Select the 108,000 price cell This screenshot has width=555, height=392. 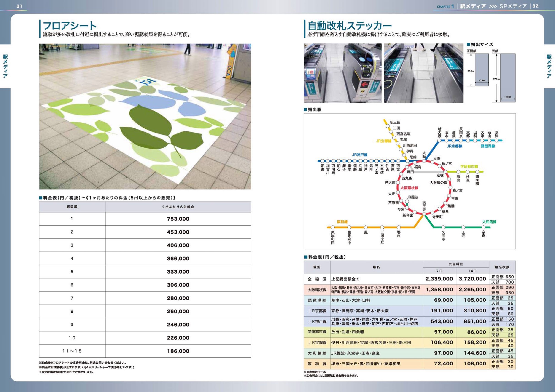tap(472, 364)
